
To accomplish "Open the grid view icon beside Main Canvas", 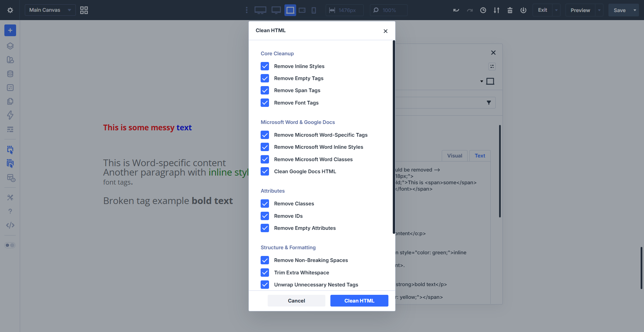I will 84,10.
